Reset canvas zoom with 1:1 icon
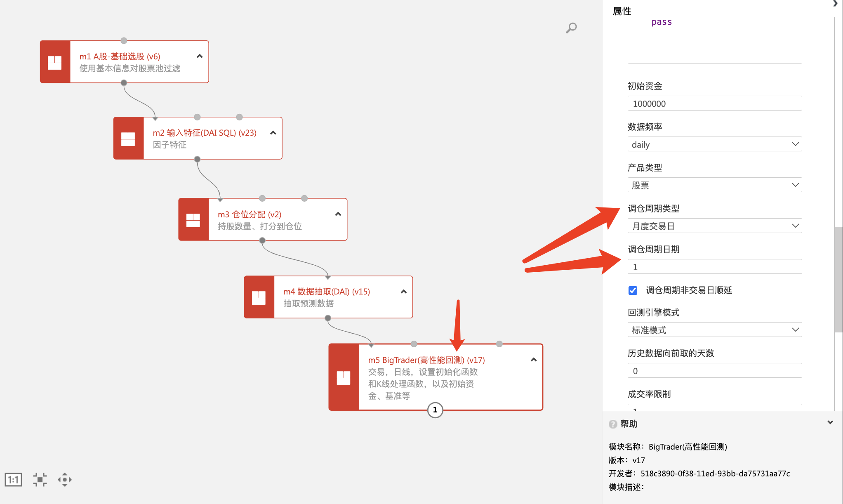The width and height of the screenshot is (843, 504). coord(13,480)
